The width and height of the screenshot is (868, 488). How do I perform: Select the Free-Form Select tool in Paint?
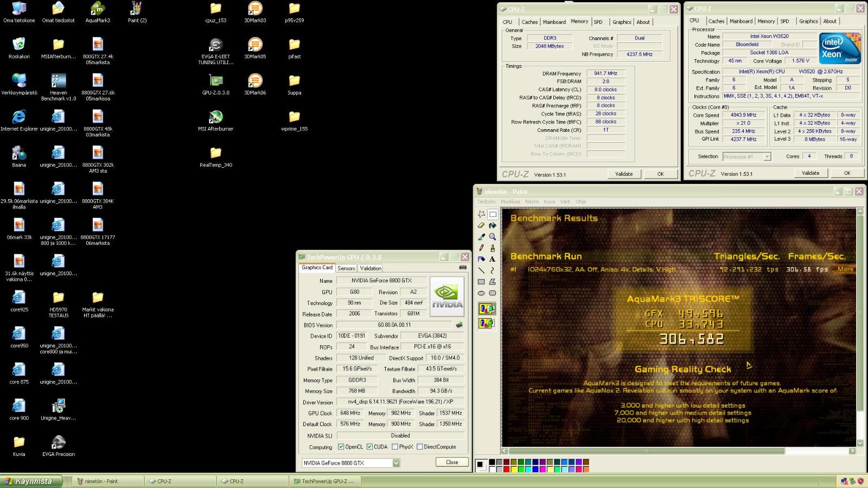(481, 214)
